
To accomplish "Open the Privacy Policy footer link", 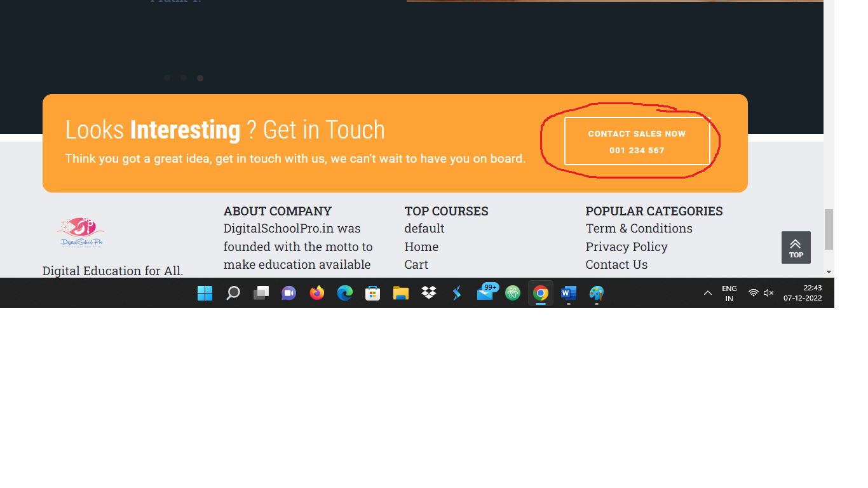I will pyautogui.click(x=626, y=247).
